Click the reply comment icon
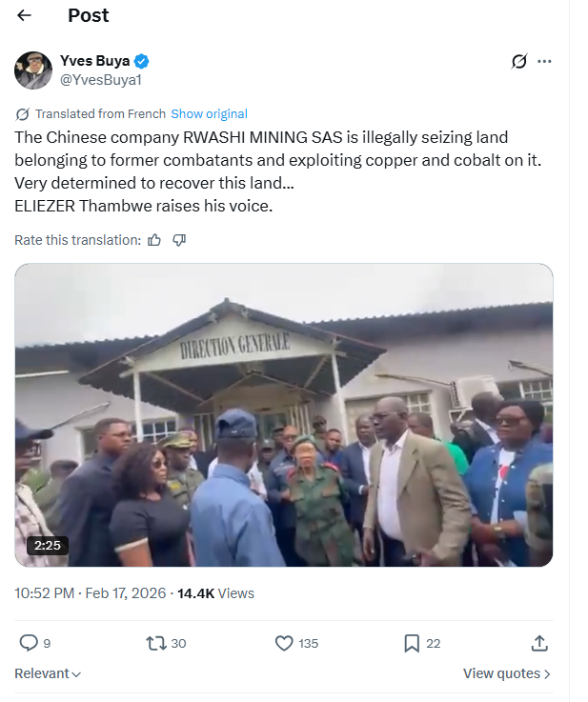This screenshot has width=588, height=702. [x=29, y=643]
